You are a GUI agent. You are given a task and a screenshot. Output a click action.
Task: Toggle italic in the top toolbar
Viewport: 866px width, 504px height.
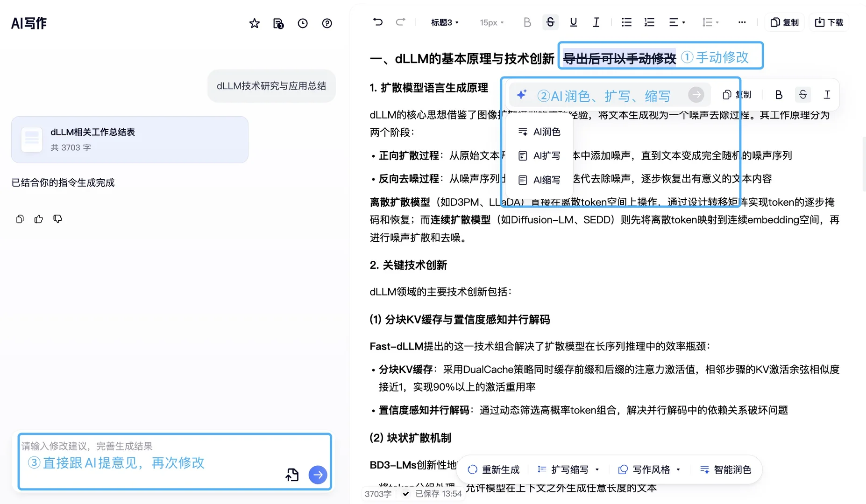(x=596, y=22)
